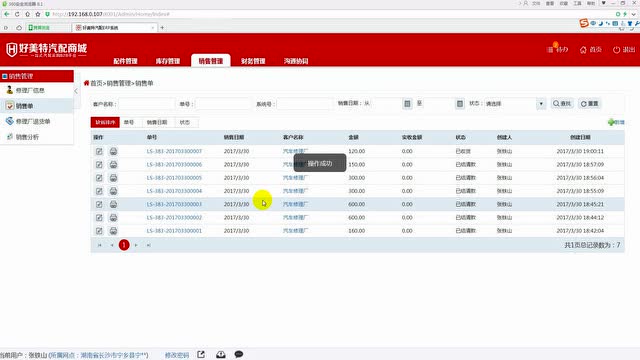Collapse the left sidebar with arrow handle

(x=76, y=91)
